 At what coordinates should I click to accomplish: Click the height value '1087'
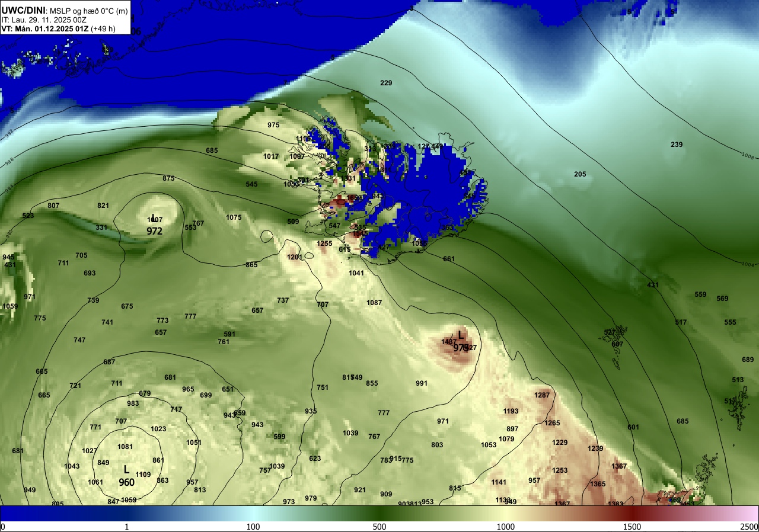374,303
